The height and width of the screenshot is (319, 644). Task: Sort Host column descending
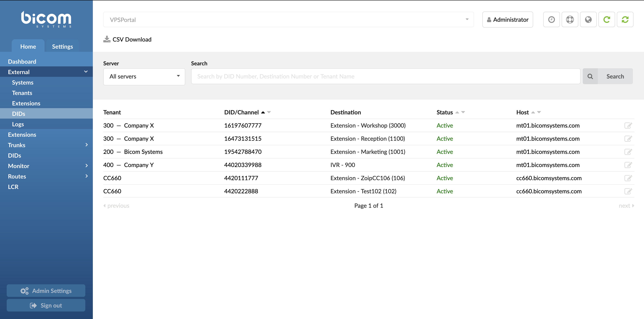539,112
